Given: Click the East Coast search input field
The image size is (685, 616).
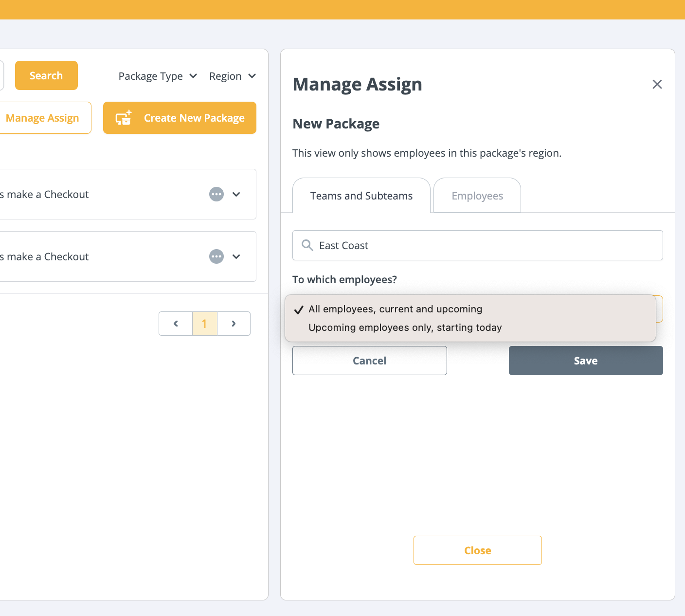Looking at the screenshot, I should pyautogui.click(x=487, y=245).
